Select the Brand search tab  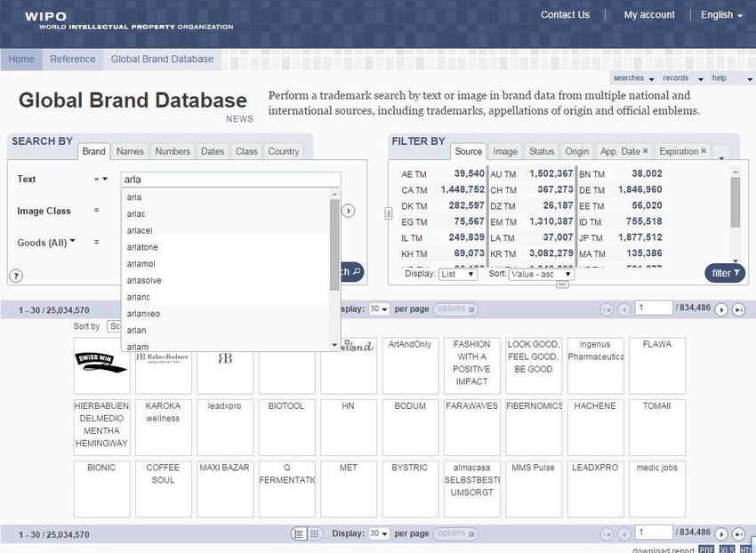click(93, 151)
